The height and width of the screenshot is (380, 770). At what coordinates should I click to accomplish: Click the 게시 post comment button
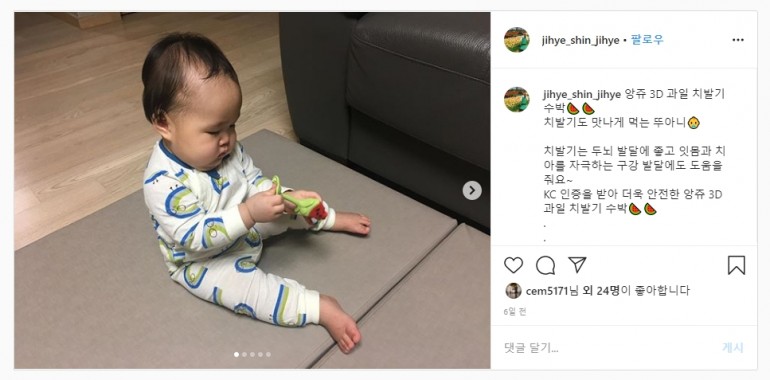pos(733,348)
